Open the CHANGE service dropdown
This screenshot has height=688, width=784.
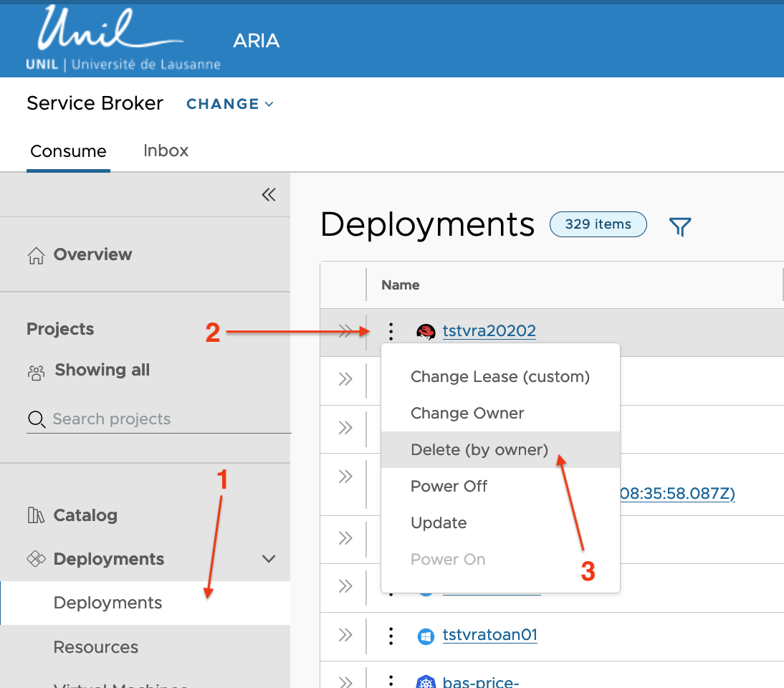[229, 104]
